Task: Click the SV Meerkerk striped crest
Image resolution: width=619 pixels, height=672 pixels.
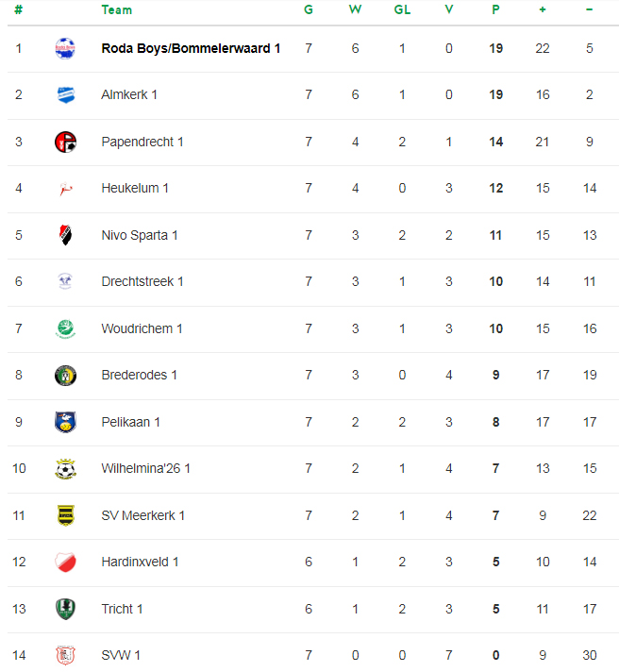Action: pos(64,515)
